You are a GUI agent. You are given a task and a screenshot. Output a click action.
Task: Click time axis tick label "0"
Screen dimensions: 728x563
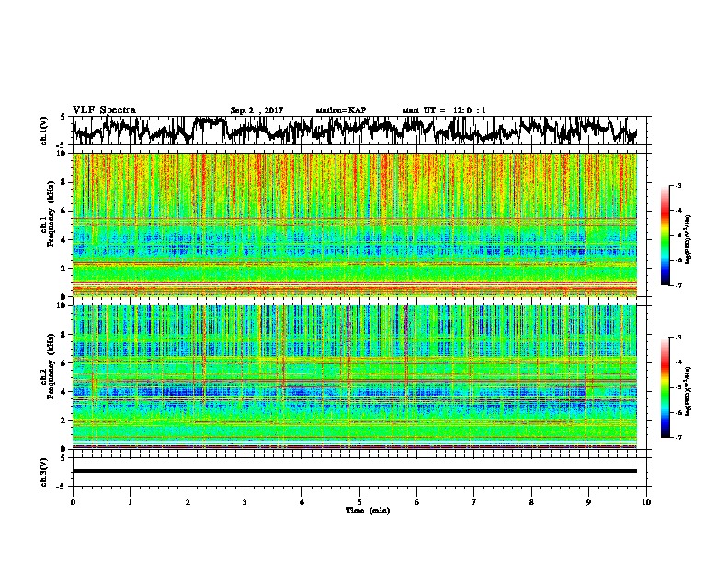(73, 502)
